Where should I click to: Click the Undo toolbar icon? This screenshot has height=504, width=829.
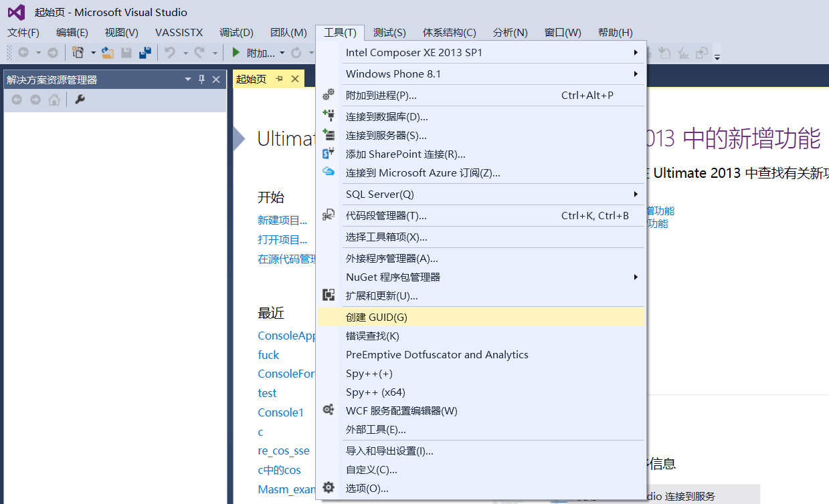point(170,53)
